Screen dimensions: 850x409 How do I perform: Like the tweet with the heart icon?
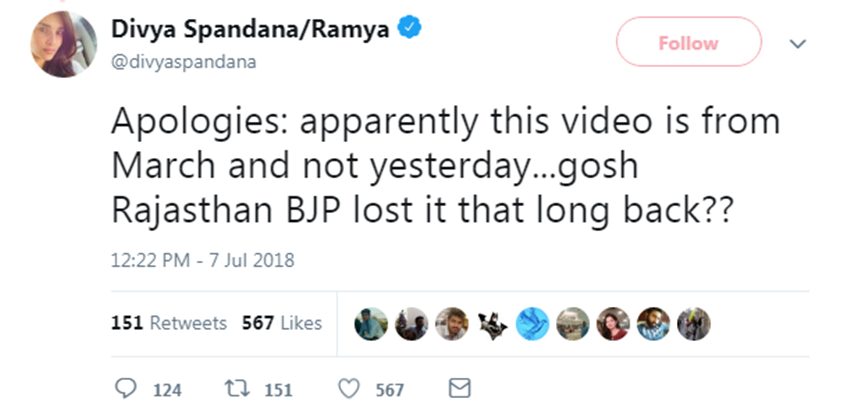pos(349,388)
